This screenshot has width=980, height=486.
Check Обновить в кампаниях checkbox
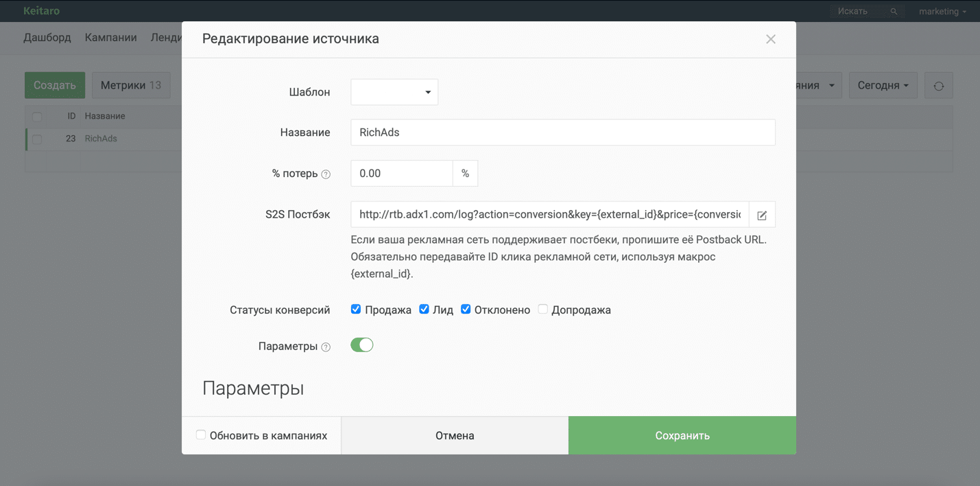201,435
